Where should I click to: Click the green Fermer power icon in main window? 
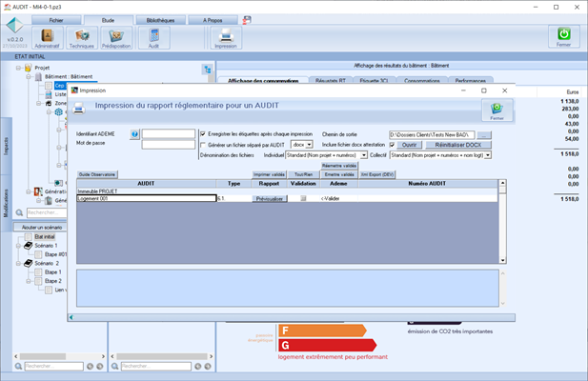pos(563,36)
